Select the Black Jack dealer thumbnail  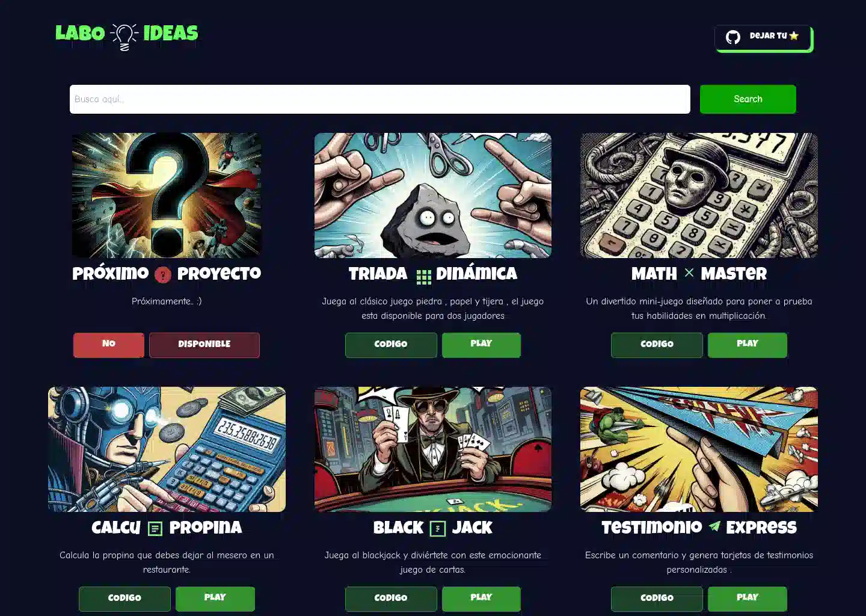tap(433, 449)
